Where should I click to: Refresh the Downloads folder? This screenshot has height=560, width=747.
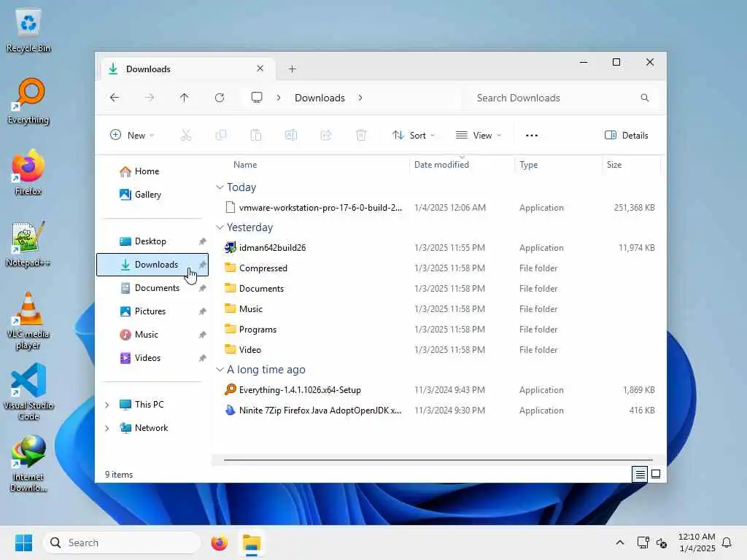click(220, 98)
